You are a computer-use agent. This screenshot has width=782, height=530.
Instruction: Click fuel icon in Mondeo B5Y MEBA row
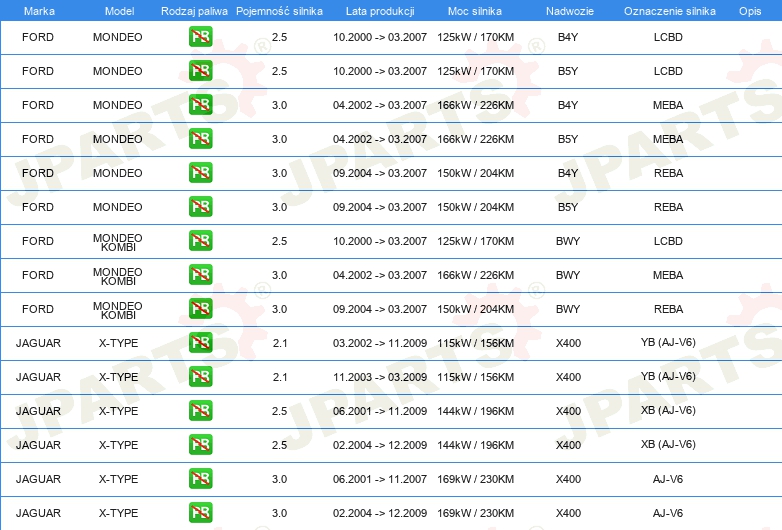pos(200,139)
